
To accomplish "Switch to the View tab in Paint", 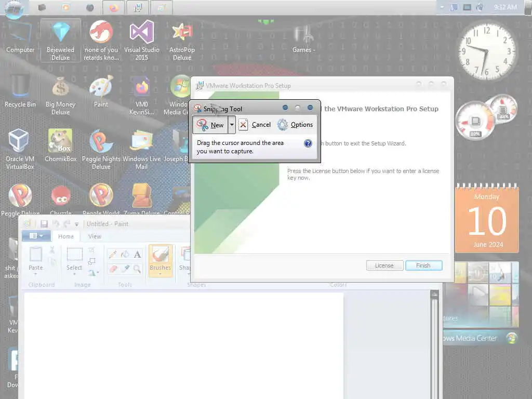I will pyautogui.click(x=95, y=236).
